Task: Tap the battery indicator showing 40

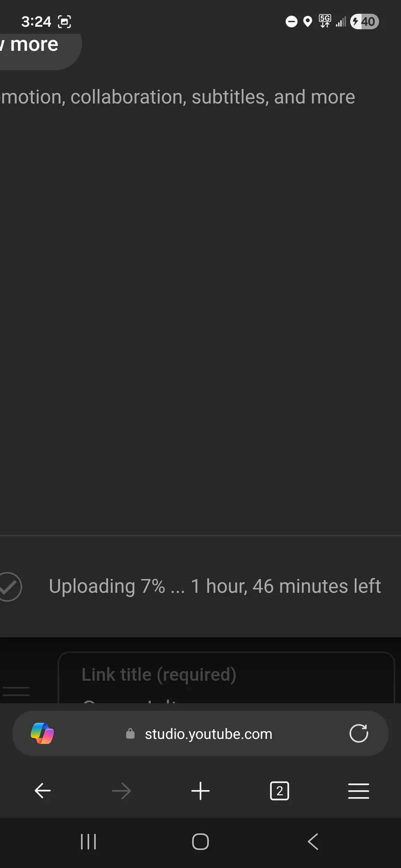Action: tap(364, 21)
